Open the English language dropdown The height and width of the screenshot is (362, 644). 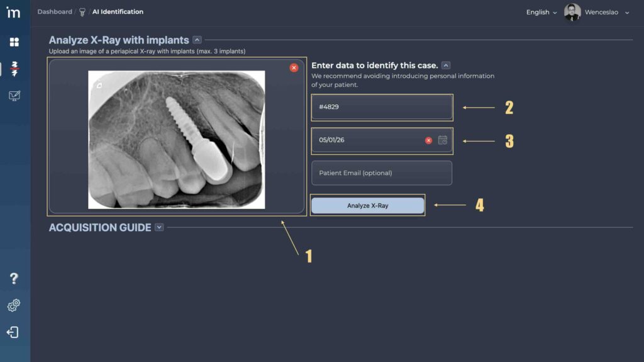click(x=541, y=12)
